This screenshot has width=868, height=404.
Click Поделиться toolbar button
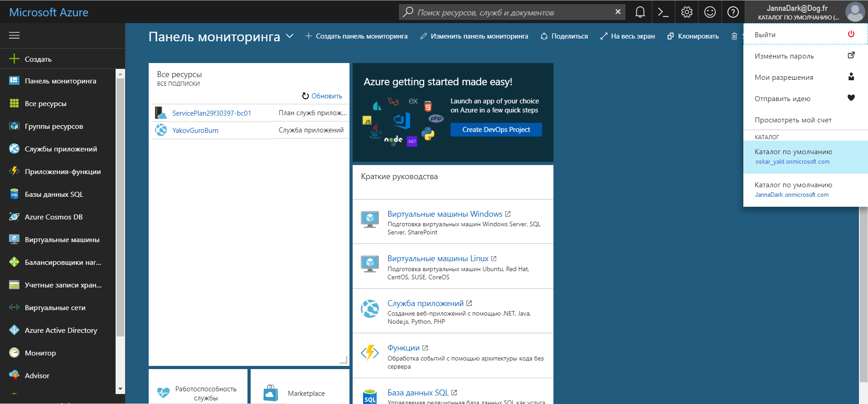coord(564,36)
